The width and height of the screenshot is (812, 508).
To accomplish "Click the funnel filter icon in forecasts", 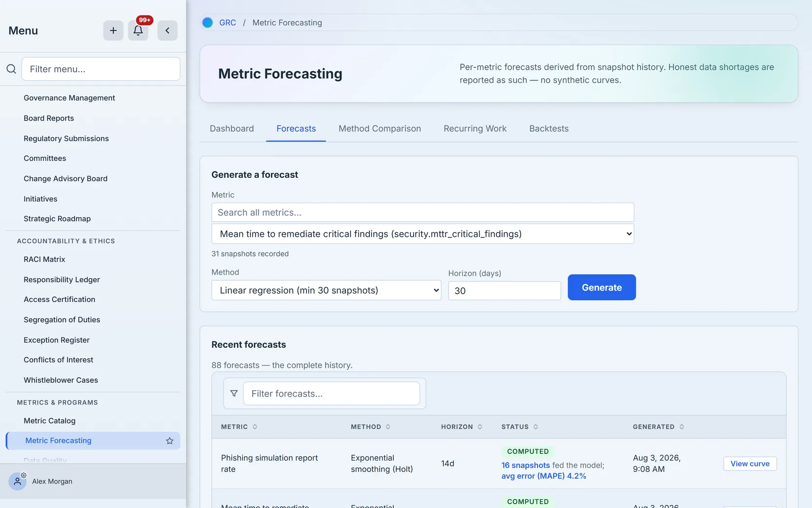I will click(234, 393).
